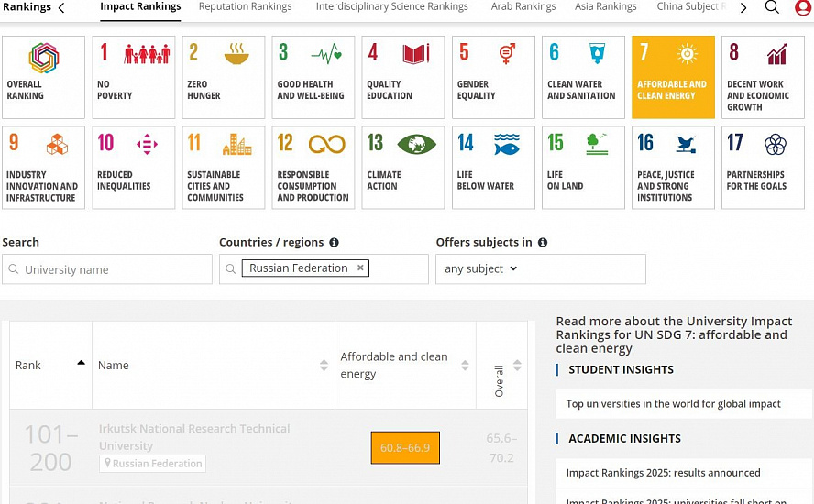Select the Life Below Water SDG 14 tile
Screen dimensions: 814x504
point(493,168)
